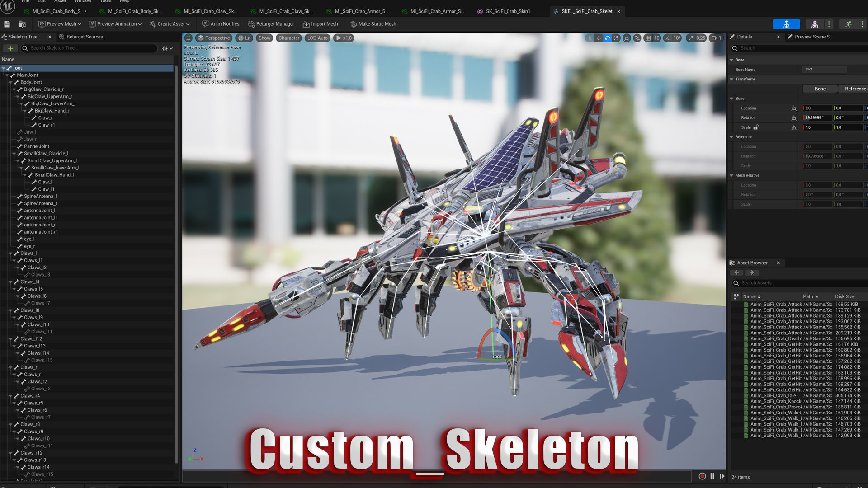The width and height of the screenshot is (868, 488).
Task: Open viewport hamburger options menu
Action: tap(189, 38)
